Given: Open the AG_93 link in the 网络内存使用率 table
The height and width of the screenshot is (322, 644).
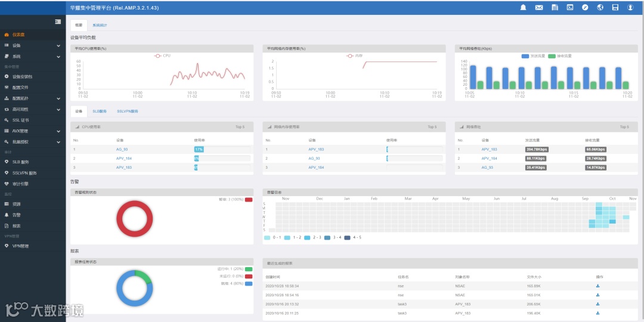Looking at the screenshot, I should coord(314,158).
